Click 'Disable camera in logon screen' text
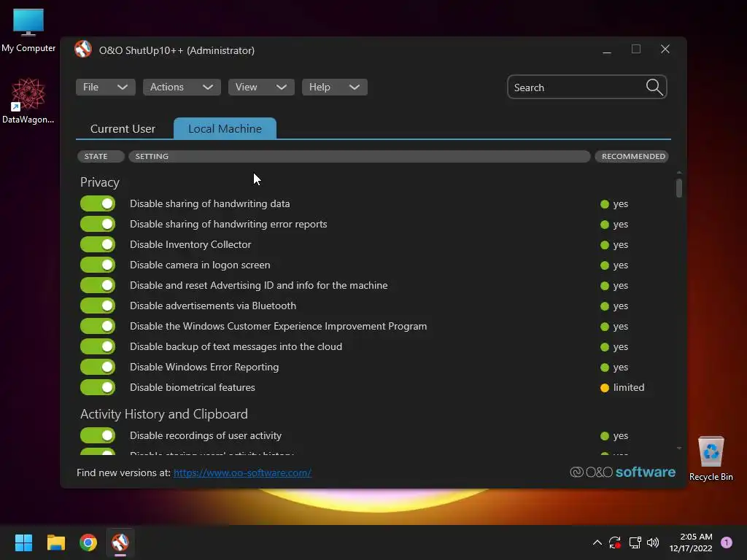747x560 pixels. tap(200, 265)
